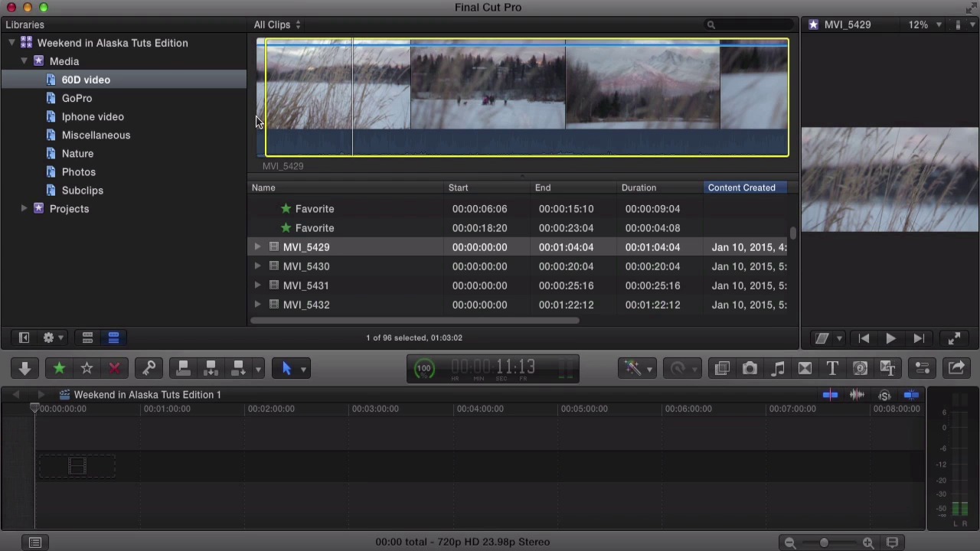Toggle the Libraries sidebar visibility button
This screenshot has height=551, width=980.
[24, 337]
